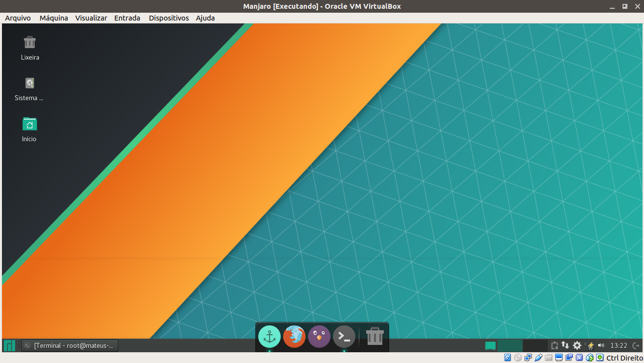Click the Ctrl Direito host key label
The image size is (644, 363).
point(624,358)
